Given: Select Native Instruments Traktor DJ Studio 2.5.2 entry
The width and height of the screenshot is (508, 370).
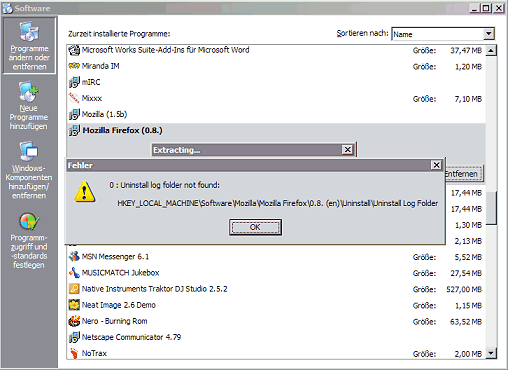Looking at the screenshot, I should [276, 289].
